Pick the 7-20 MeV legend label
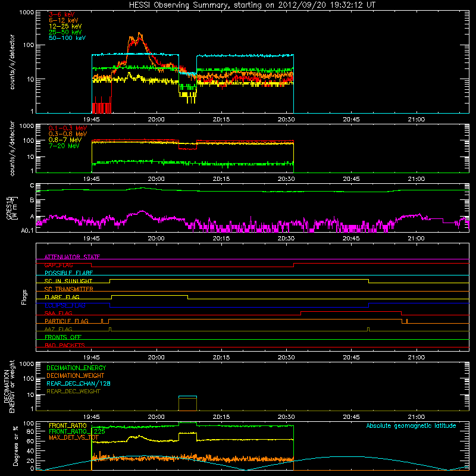Screen dimensions: 476x476 pyautogui.click(x=64, y=146)
